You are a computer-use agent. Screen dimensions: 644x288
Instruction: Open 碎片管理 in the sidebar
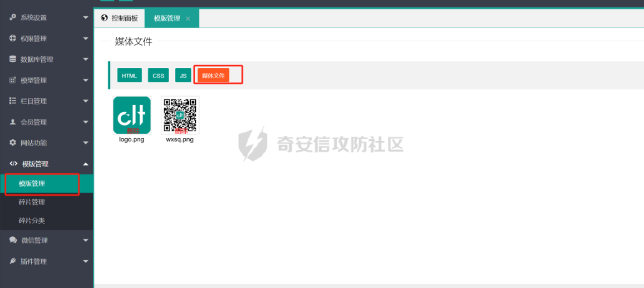pos(32,202)
